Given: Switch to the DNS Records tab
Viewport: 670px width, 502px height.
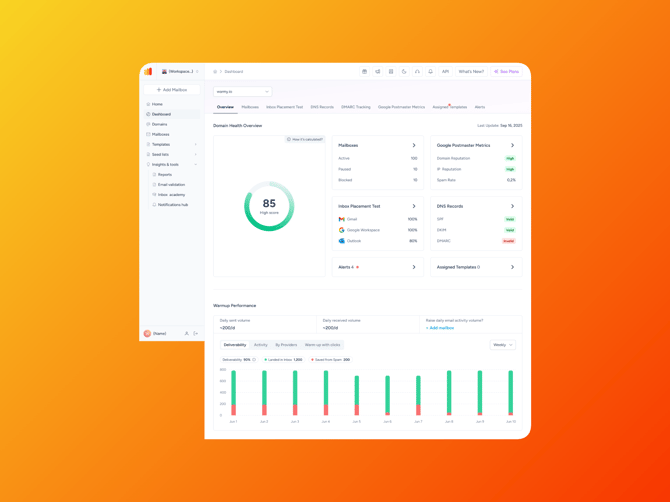Looking at the screenshot, I should [x=322, y=107].
